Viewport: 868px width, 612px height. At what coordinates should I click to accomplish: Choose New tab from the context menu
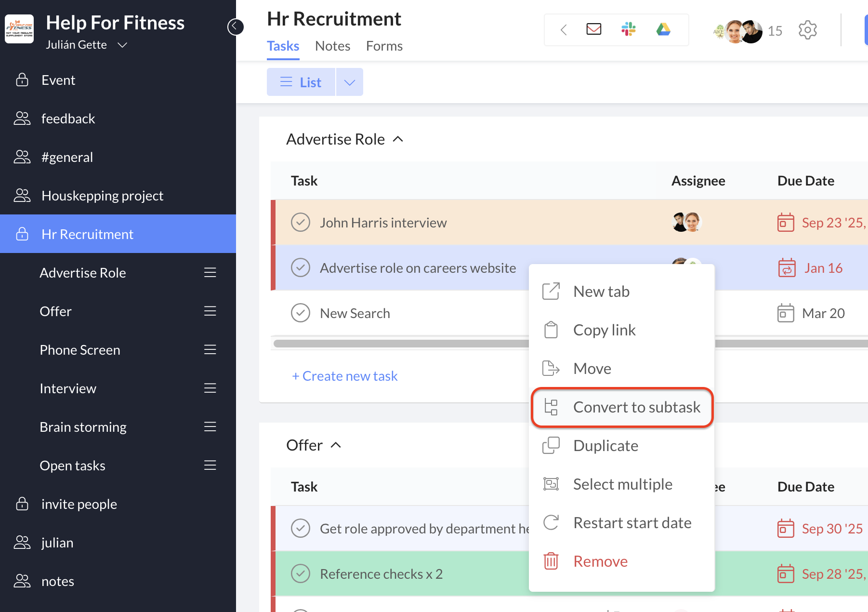(621, 292)
